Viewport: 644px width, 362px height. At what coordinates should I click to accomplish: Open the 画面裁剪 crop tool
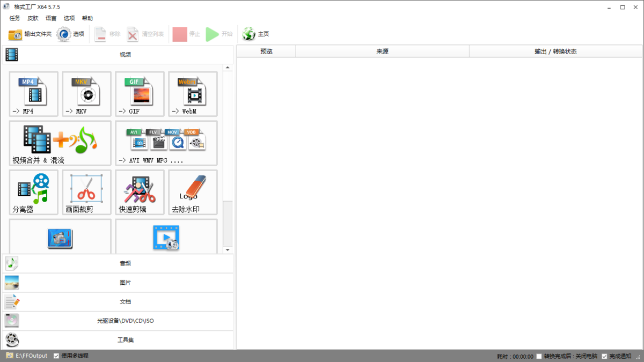click(x=86, y=192)
